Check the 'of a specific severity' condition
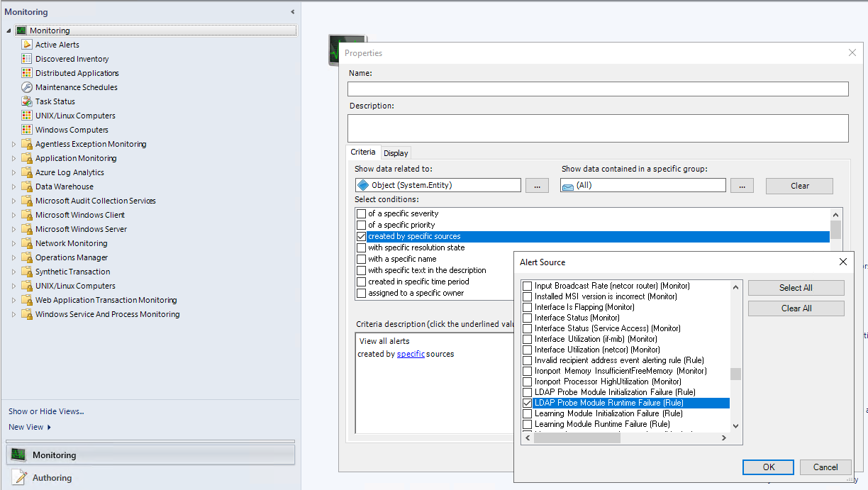This screenshot has width=868, height=490. click(x=362, y=213)
